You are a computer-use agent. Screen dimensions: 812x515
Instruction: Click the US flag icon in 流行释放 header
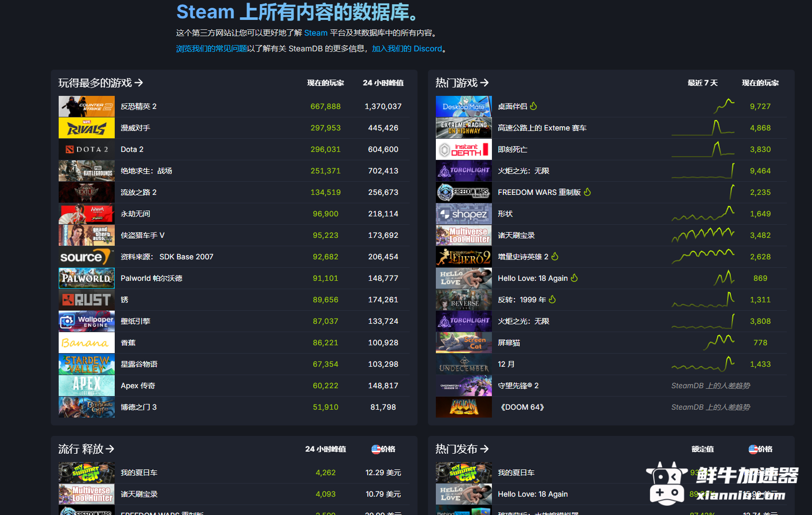pos(376,449)
